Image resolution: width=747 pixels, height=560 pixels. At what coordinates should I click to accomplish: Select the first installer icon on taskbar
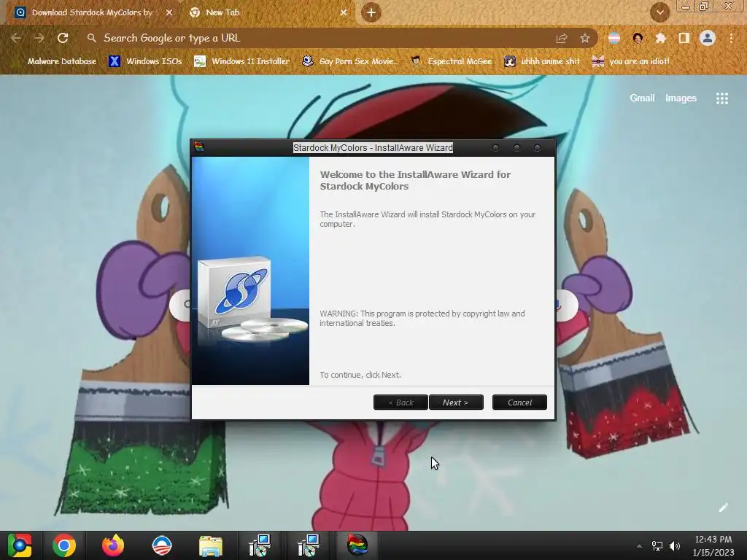[x=260, y=545]
